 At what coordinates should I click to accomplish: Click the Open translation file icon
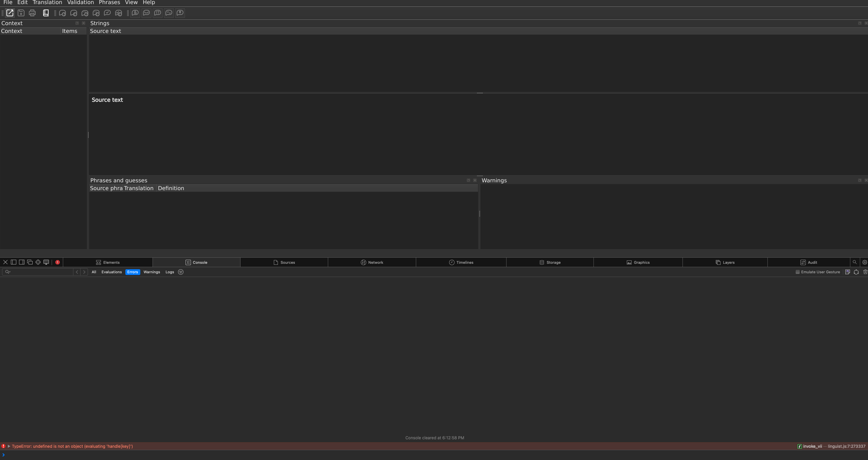tap(10, 13)
